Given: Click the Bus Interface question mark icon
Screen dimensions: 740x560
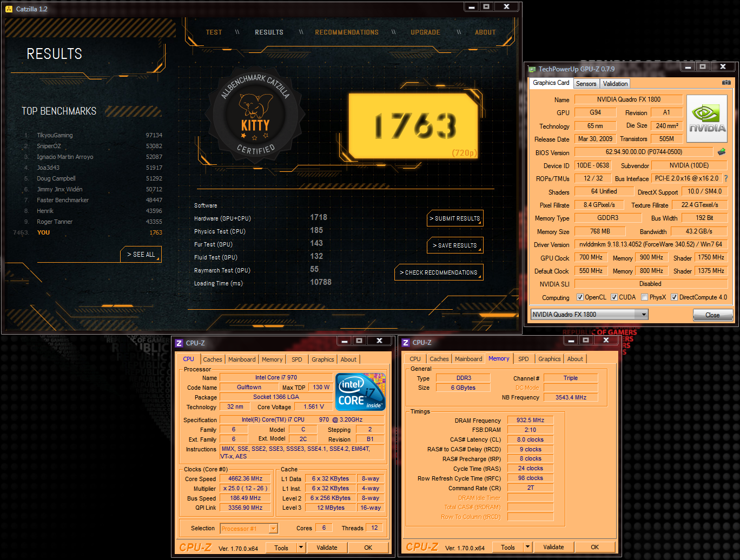Looking at the screenshot, I should click(725, 178).
